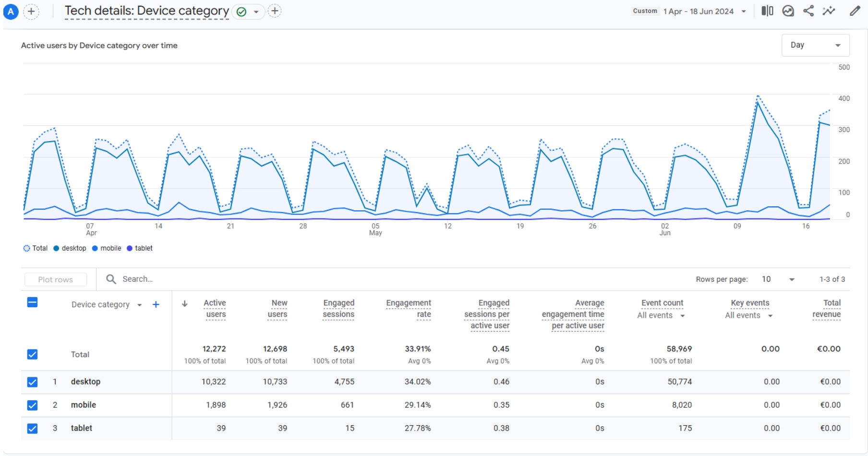Click the Insights chart icon in toolbar

pos(788,11)
